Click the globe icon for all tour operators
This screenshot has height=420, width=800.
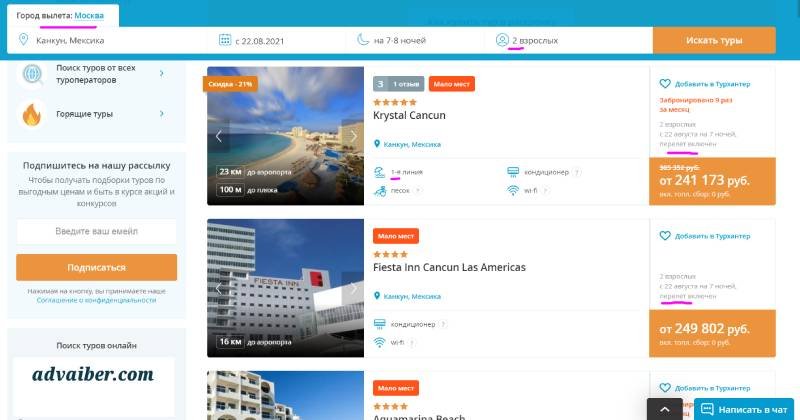coord(32,74)
